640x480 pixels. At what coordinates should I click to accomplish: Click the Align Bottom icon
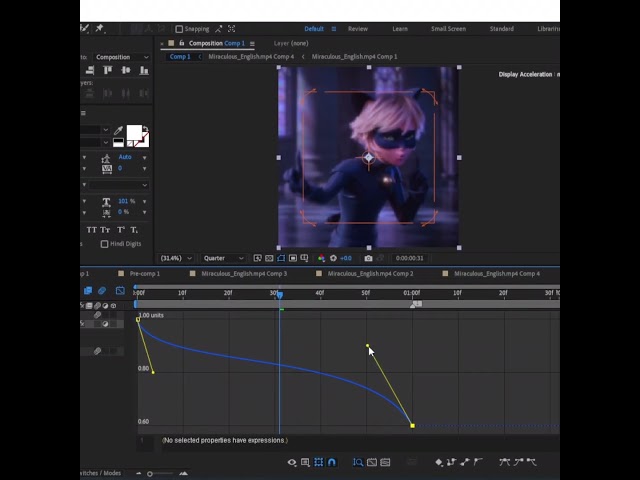point(144,70)
